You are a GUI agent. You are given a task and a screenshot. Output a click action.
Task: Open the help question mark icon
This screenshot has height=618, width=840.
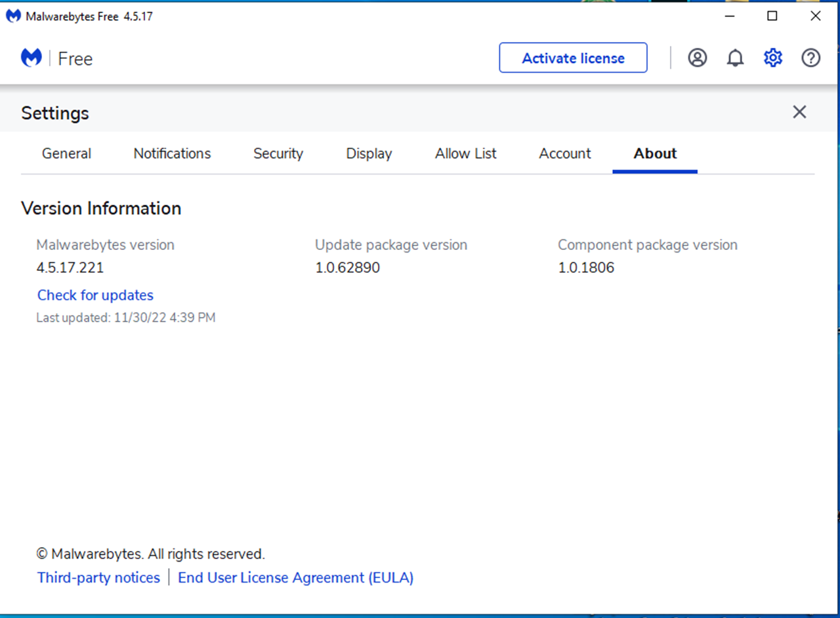click(x=811, y=58)
